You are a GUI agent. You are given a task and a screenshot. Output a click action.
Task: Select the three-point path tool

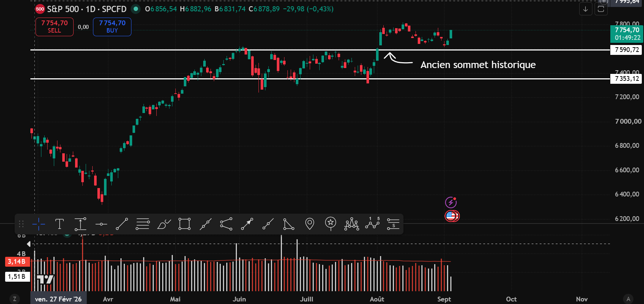tap(226, 224)
